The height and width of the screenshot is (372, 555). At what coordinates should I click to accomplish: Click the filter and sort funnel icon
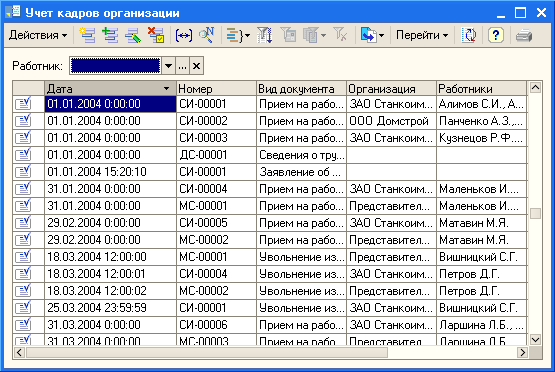click(x=265, y=35)
